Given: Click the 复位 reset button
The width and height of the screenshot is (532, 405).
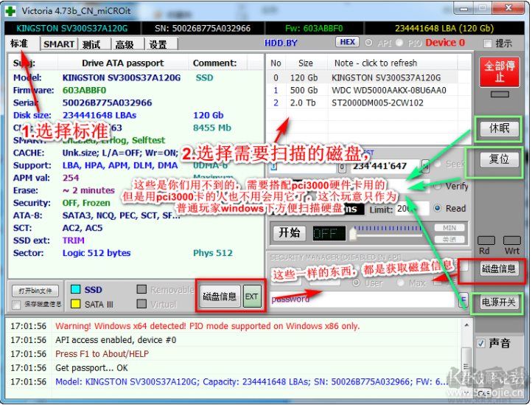Looking at the screenshot, I should (x=500, y=159).
